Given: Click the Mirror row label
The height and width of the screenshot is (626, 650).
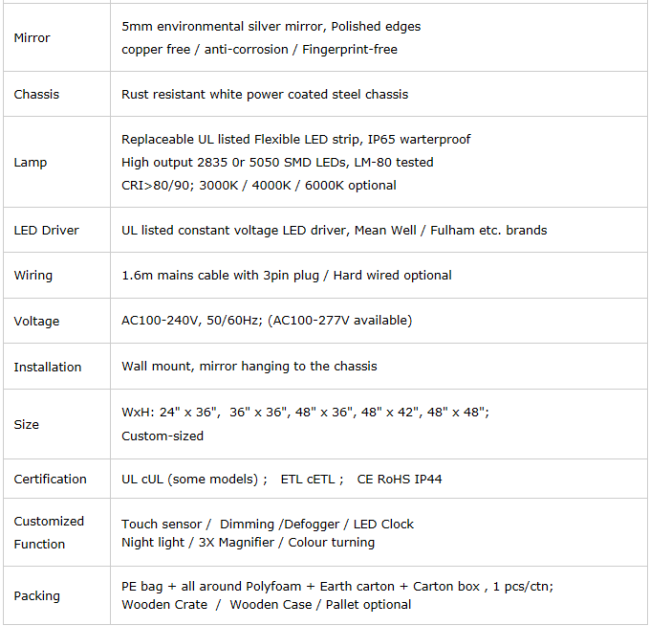Looking at the screenshot, I should 32,38.
